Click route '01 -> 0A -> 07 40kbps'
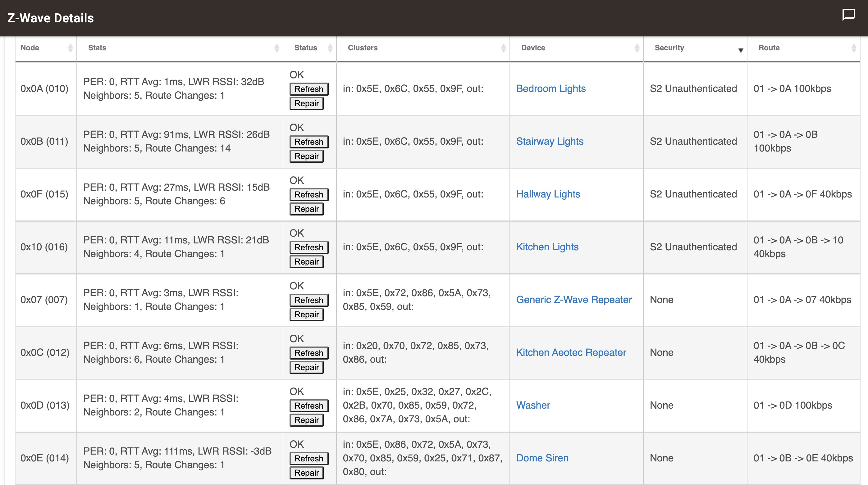This screenshot has width=868, height=485. [x=802, y=300]
